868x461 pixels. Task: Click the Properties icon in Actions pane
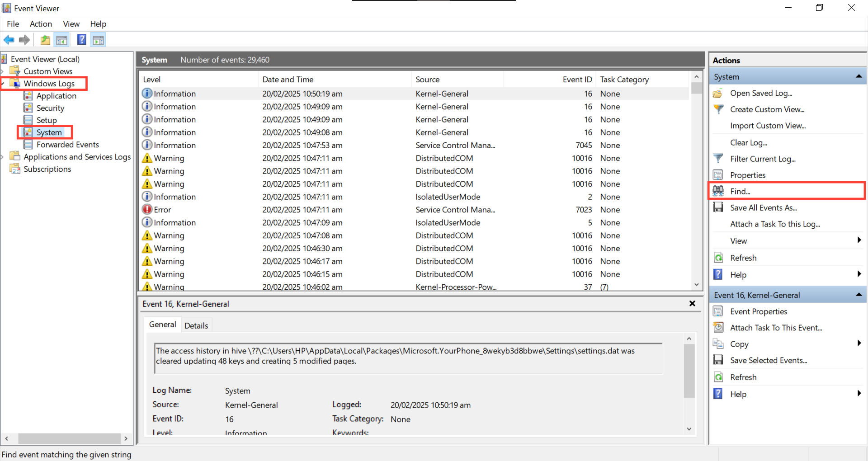[x=718, y=175]
